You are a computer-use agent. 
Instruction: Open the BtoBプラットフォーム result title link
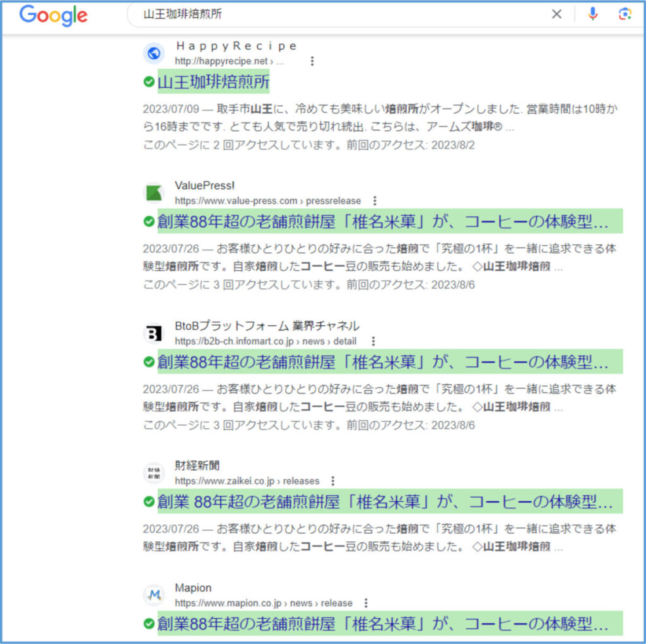tap(390, 361)
